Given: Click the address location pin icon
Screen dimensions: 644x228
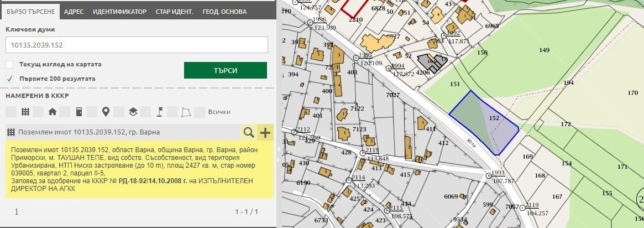Looking at the screenshot, I should click(x=106, y=112).
